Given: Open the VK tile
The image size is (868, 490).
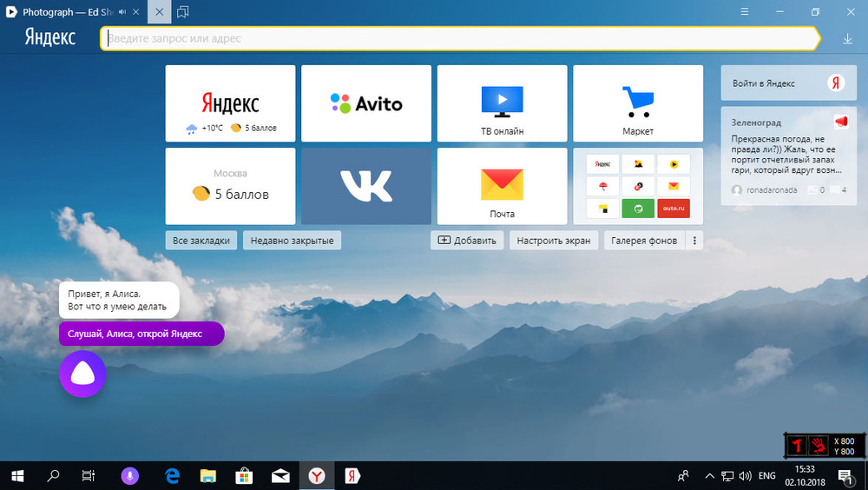Looking at the screenshot, I should click(366, 186).
